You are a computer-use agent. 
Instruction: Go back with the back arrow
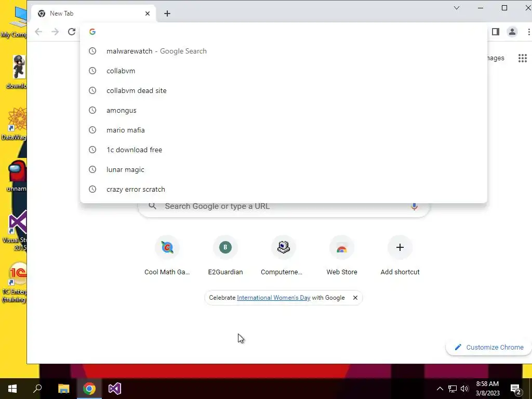click(38, 32)
